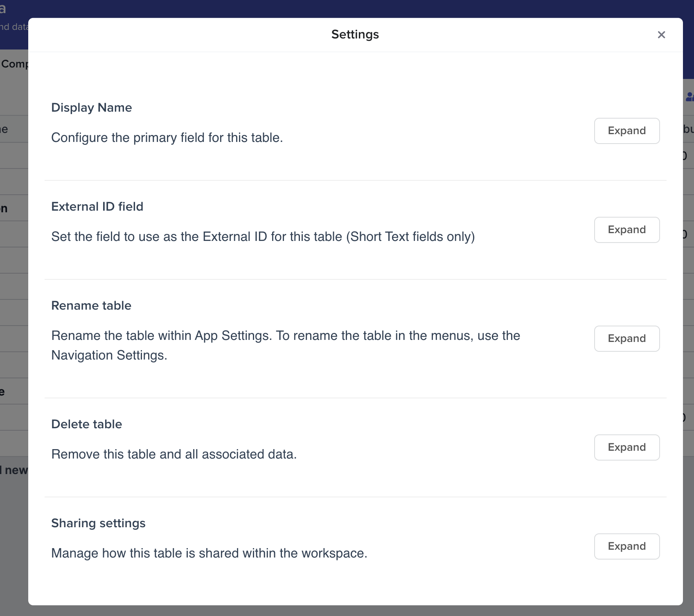Click the External ID "Short Text fields only" description
The width and height of the screenshot is (694, 616).
(x=263, y=237)
